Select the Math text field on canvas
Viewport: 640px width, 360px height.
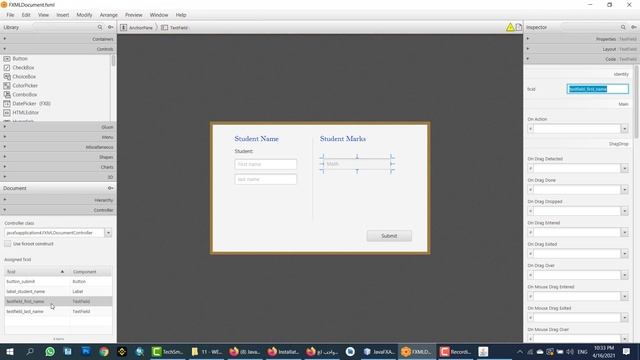[357, 164]
